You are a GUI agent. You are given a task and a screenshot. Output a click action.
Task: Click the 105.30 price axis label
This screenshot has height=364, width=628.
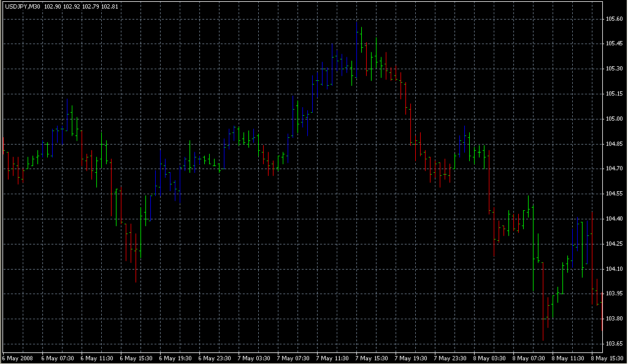tap(615, 69)
